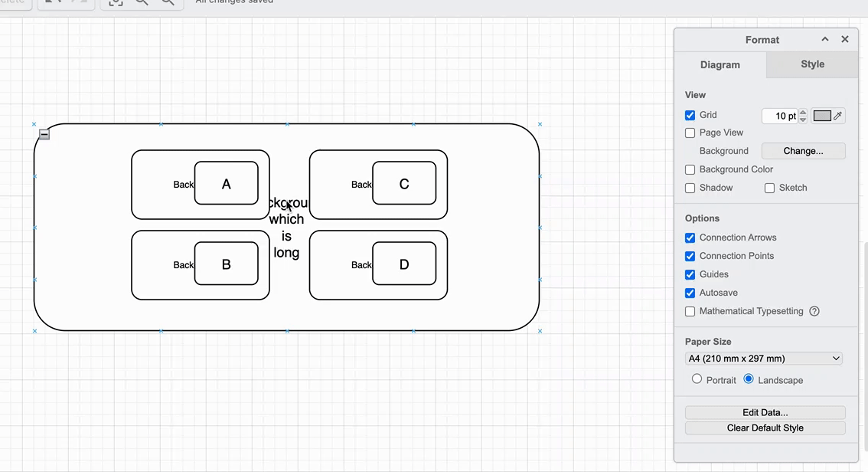The width and height of the screenshot is (868, 472).
Task: Close the Format panel with the X
Action: tap(845, 39)
